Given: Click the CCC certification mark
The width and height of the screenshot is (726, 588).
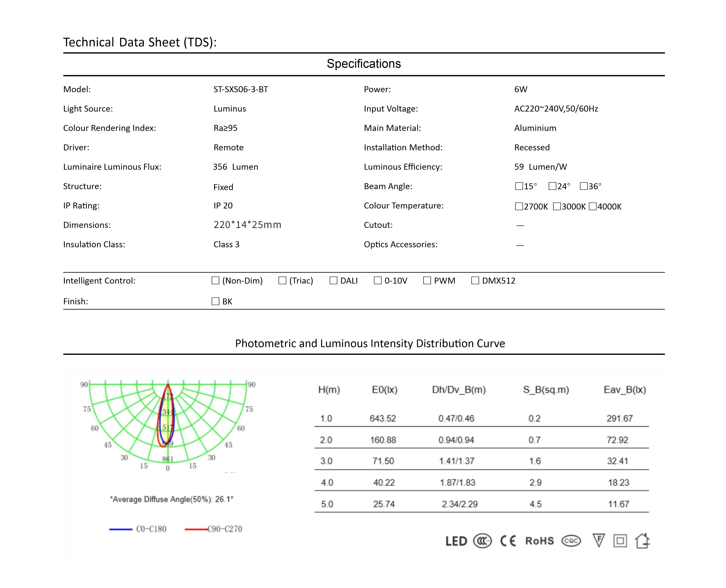Looking at the screenshot, I should (x=482, y=541).
